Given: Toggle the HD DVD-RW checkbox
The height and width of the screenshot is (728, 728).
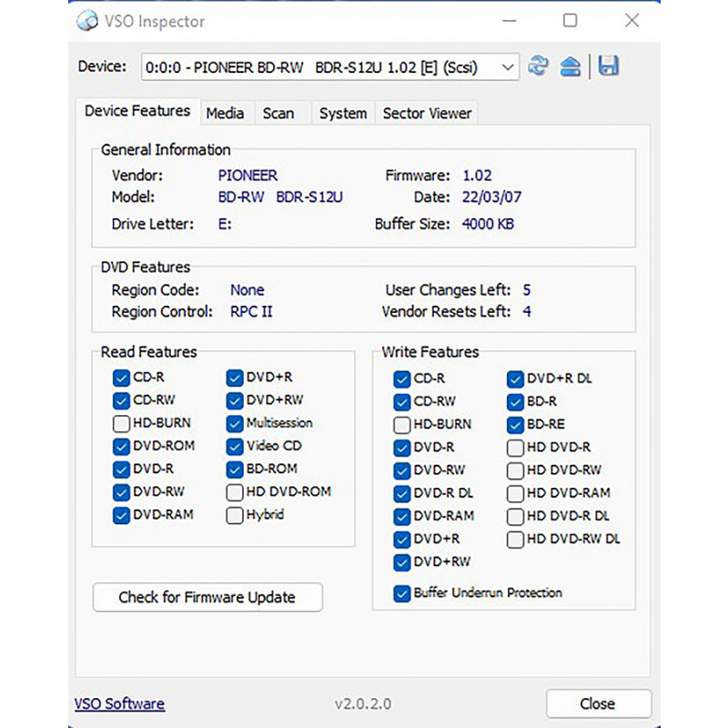Looking at the screenshot, I should point(515,470).
